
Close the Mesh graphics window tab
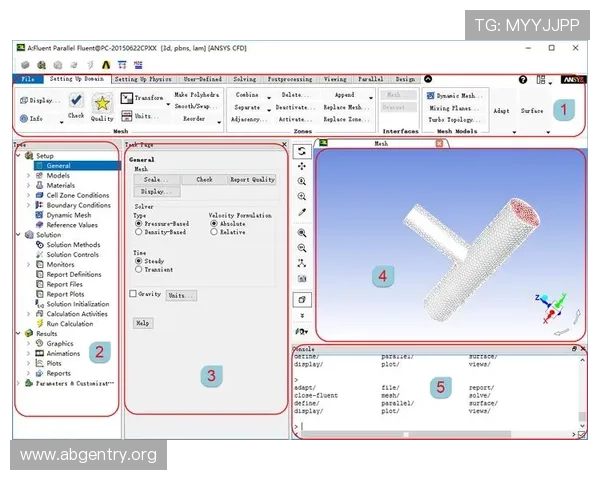tap(439, 144)
